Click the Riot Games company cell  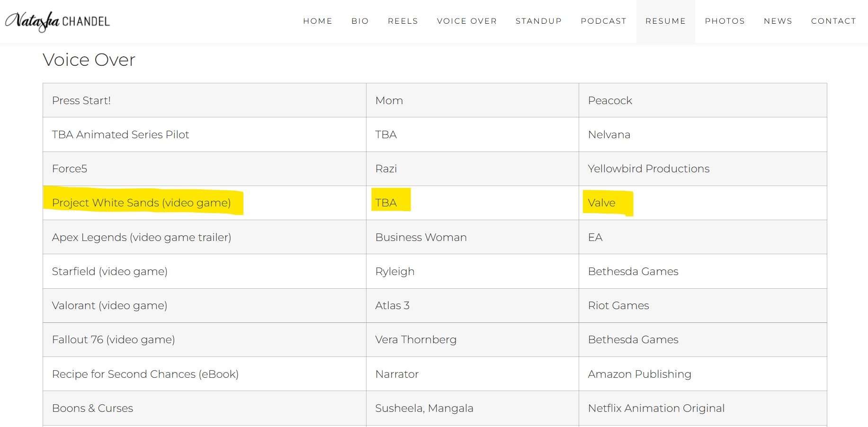point(618,305)
